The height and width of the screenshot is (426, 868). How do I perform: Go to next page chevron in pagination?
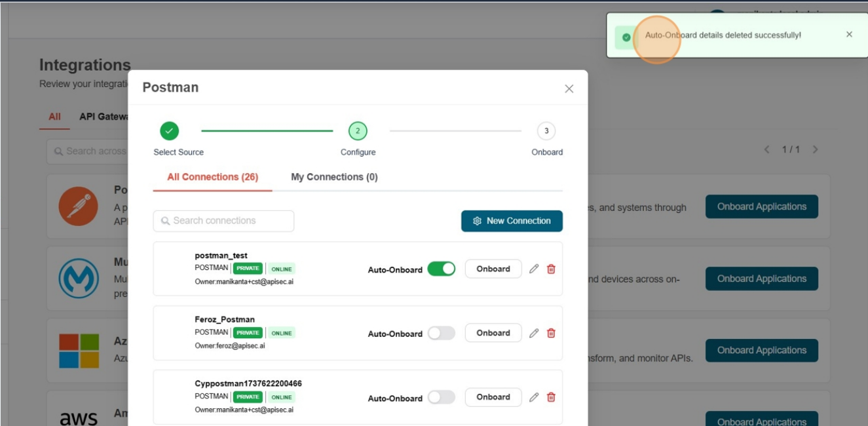[x=815, y=149]
